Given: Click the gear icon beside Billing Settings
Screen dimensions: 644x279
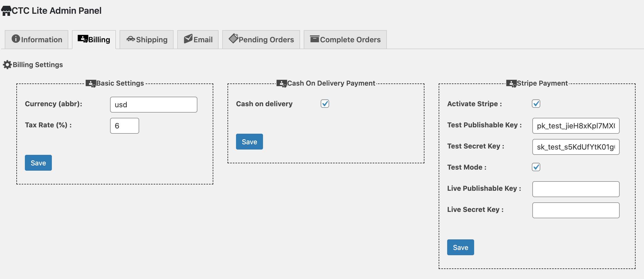Looking at the screenshot, I should click(7, 65).
